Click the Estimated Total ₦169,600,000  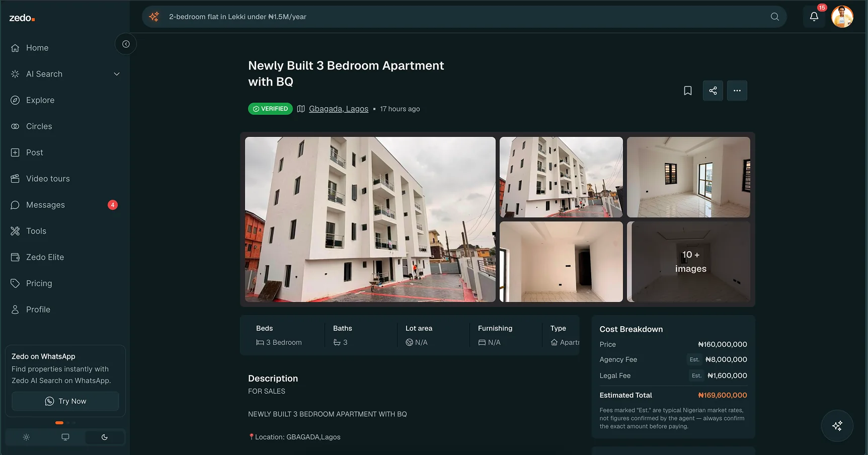723,395
